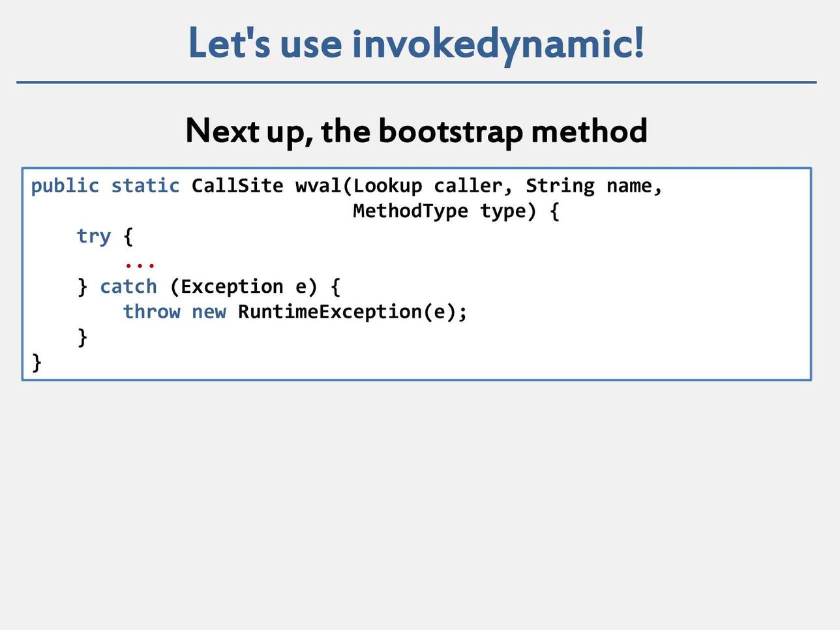Click the blue horizontal line under title
This screenshot has height=630, width=840.
416,82
